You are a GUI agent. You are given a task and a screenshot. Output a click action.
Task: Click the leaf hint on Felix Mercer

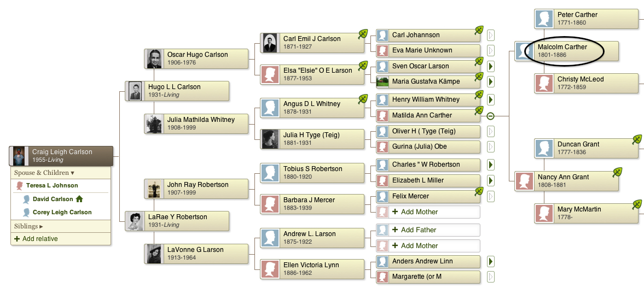point(479,191)
